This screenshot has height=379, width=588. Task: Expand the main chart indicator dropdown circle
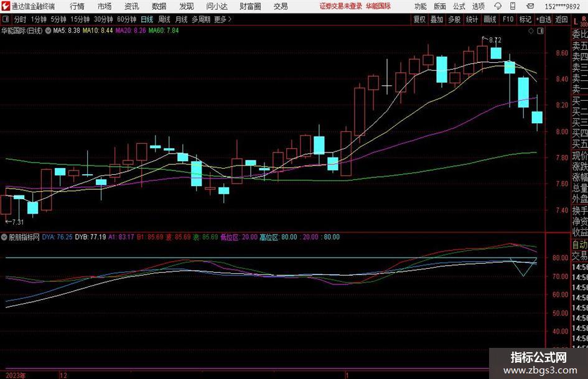click(48, 30)
